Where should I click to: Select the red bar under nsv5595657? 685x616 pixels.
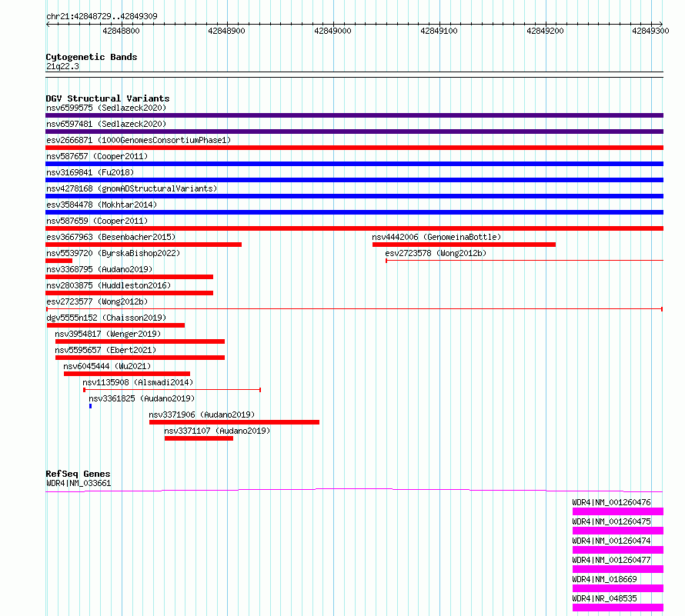pos(140,358)
